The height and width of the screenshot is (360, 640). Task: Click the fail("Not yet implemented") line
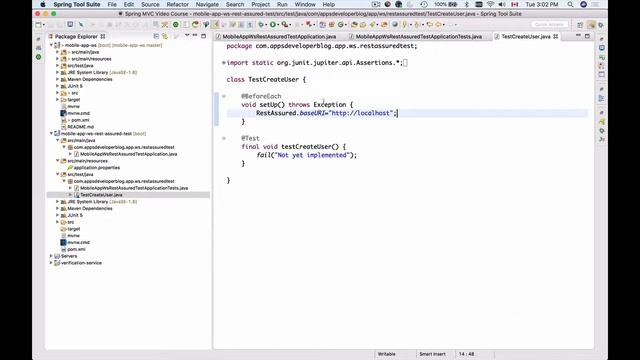(307, 155)
